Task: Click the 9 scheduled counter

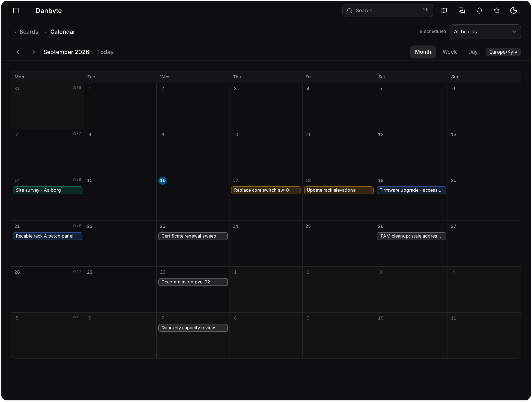Action: pos(433,31)
